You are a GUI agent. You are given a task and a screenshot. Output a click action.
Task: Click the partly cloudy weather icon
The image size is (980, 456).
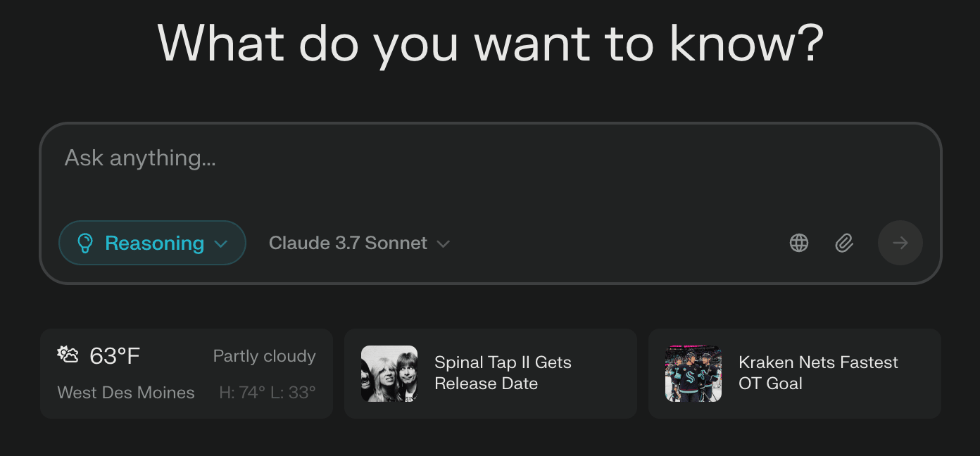(68, 355)
